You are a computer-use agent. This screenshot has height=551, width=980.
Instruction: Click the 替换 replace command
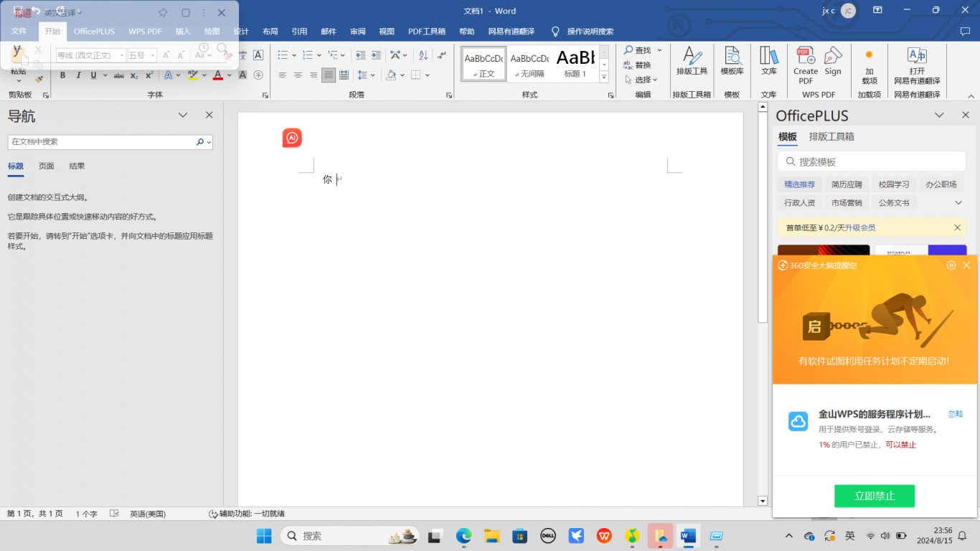[x=637, y=65]
